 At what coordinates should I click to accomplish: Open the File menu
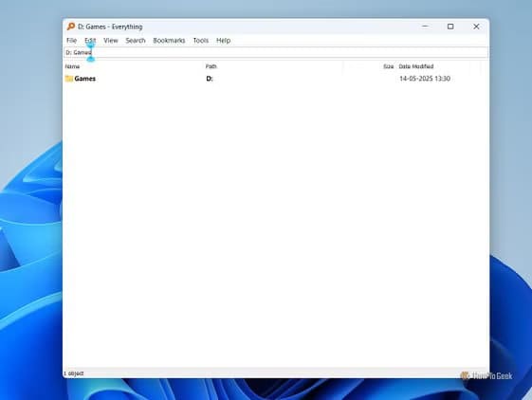[x=71, y=41]
